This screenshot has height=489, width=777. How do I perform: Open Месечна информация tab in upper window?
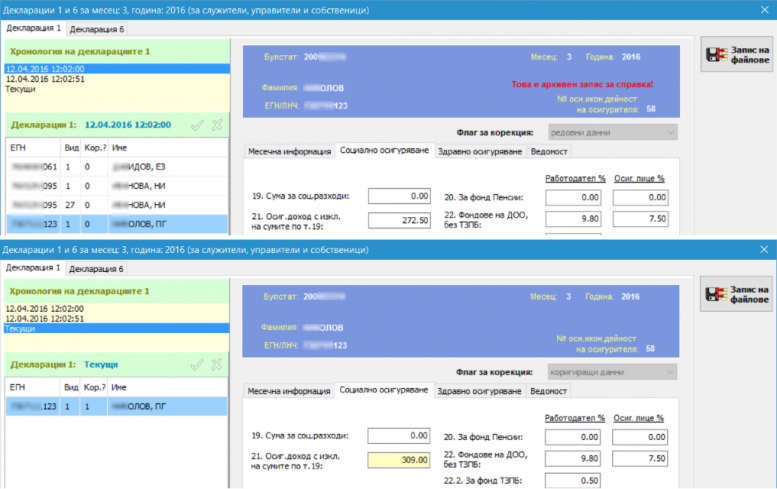(x=289, y=152)
